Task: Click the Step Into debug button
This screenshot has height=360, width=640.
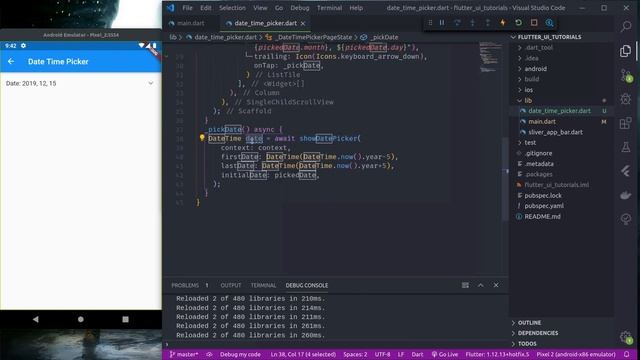Action: coord(472,23)
